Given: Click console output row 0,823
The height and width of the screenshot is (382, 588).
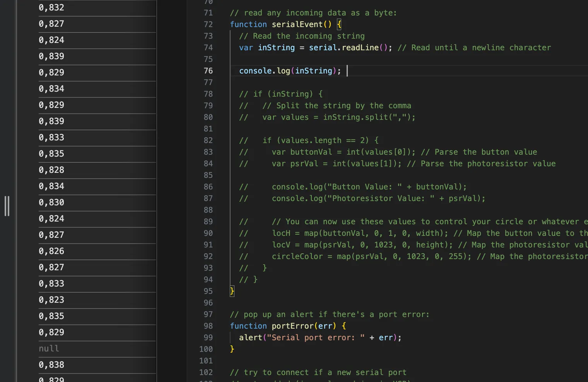Looking at the screenshot, I should click(x=51, y=300).
